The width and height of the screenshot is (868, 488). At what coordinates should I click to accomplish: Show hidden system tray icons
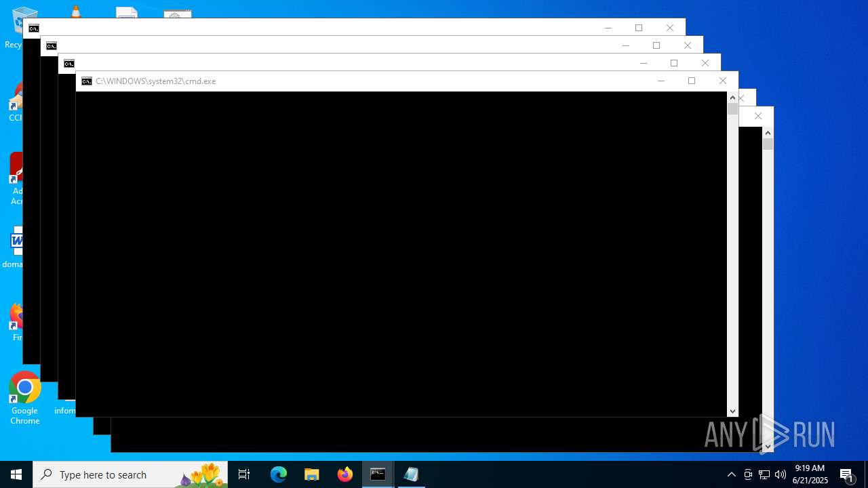731,474
